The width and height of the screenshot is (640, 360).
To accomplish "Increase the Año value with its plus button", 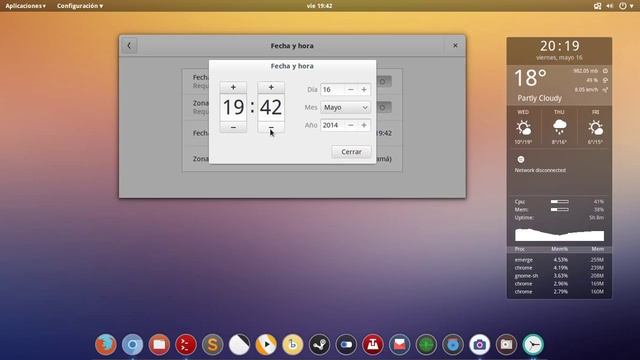I will click(x=364, y=125).
